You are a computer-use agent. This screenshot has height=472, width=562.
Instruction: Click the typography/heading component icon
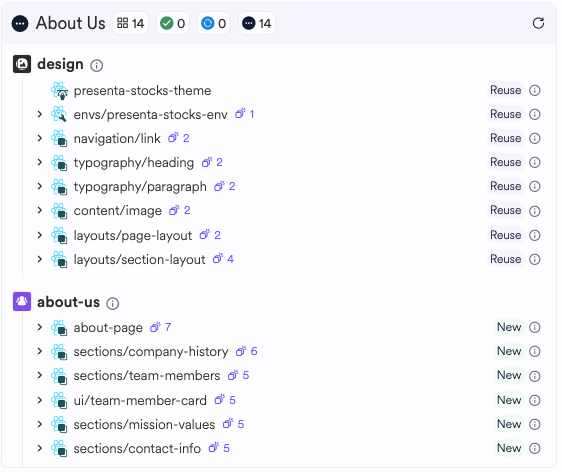tap(59, 162)
